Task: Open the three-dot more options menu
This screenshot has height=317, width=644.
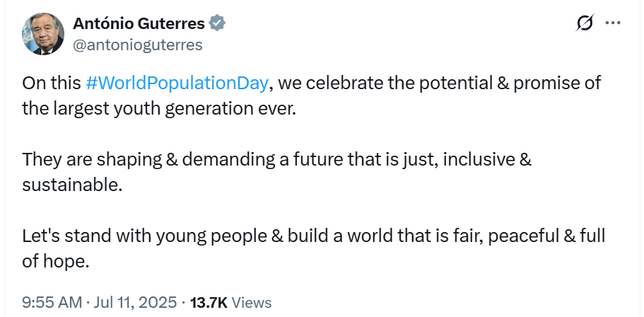Action: pos(613,23)
